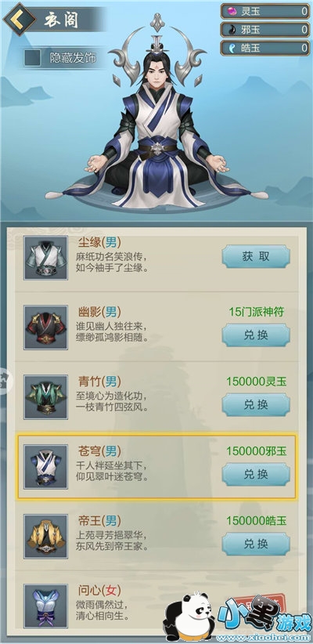Toggle the 隐藏发饰 checkbox

coord(32,58)
